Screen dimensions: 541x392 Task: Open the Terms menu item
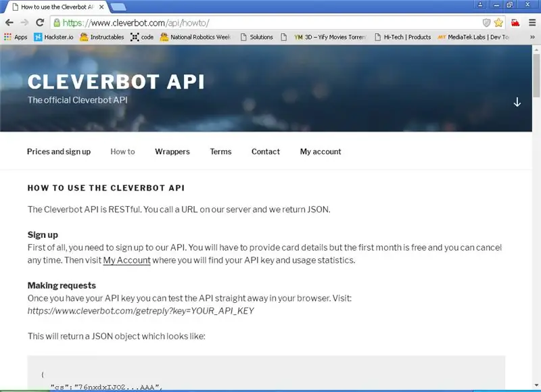coord(220,151)
